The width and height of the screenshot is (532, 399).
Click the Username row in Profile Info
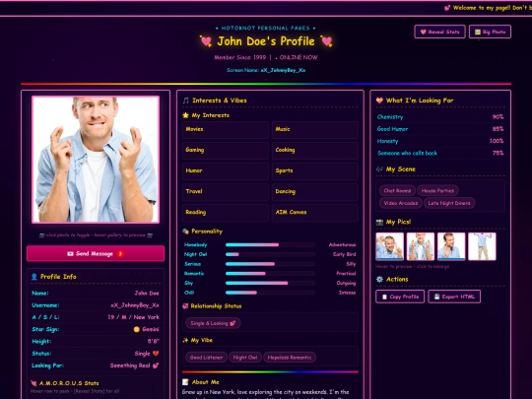96,305
